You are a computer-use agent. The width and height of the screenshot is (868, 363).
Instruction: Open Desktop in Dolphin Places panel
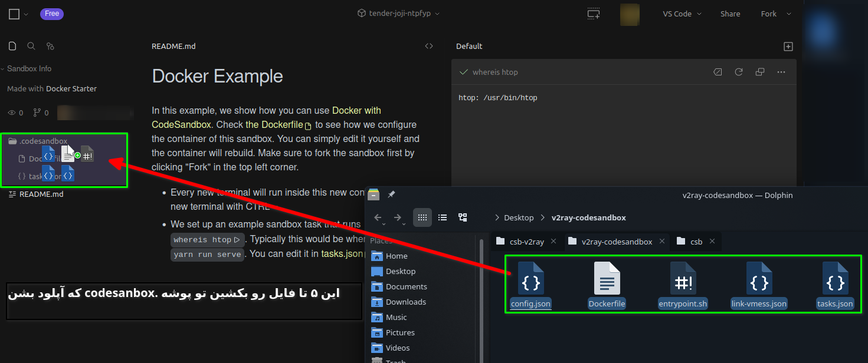pos(394,272)
